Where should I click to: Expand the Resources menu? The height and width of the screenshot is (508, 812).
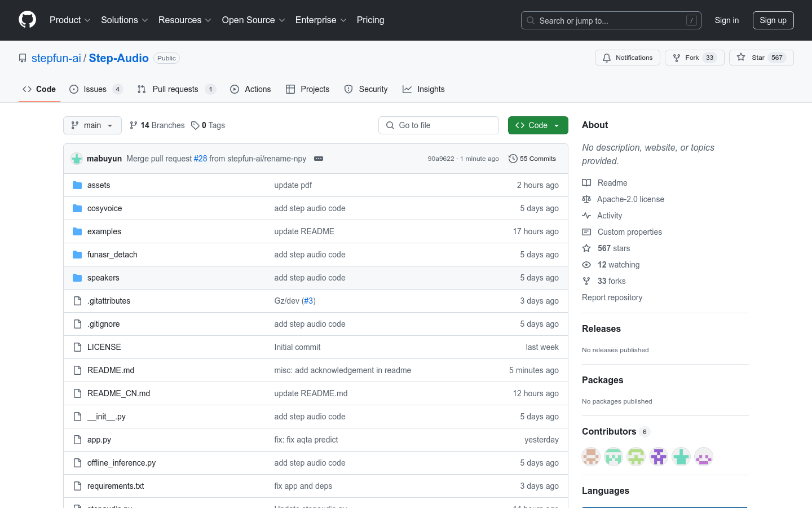click(185, 20)
